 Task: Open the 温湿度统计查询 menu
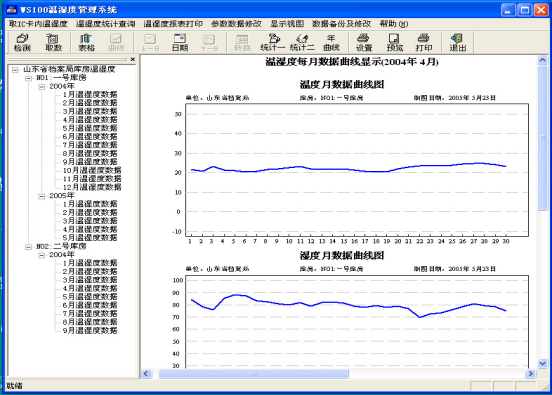pos(105,24)
